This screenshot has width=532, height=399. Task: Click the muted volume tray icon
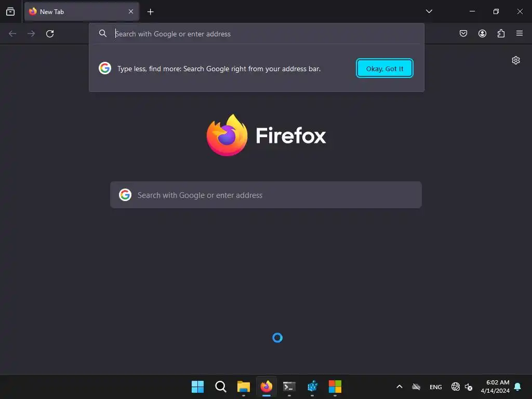469,387
